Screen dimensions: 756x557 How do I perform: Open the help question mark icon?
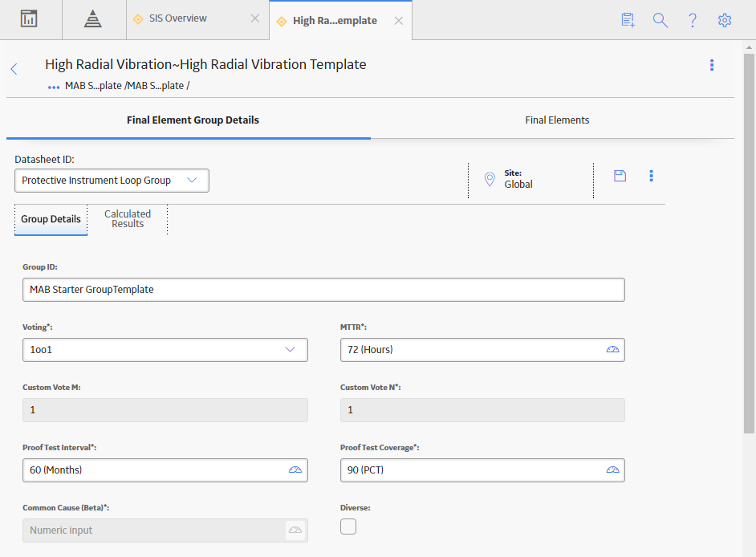pyautogui.click(x=693, y=20)
